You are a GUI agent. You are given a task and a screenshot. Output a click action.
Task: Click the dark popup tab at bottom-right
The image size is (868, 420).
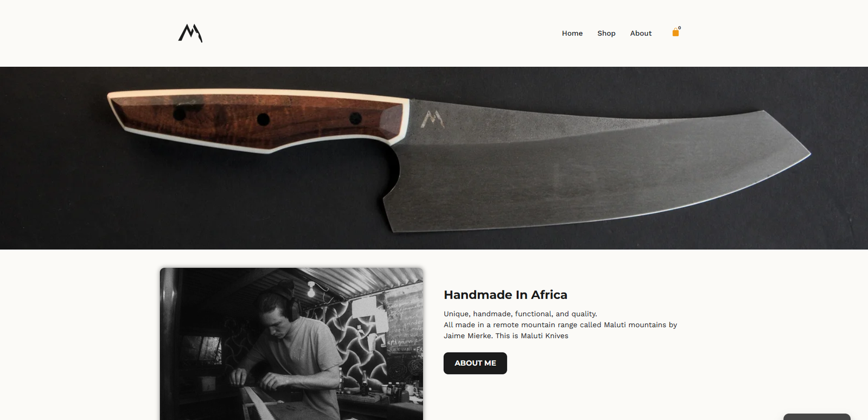click(816, 417)
